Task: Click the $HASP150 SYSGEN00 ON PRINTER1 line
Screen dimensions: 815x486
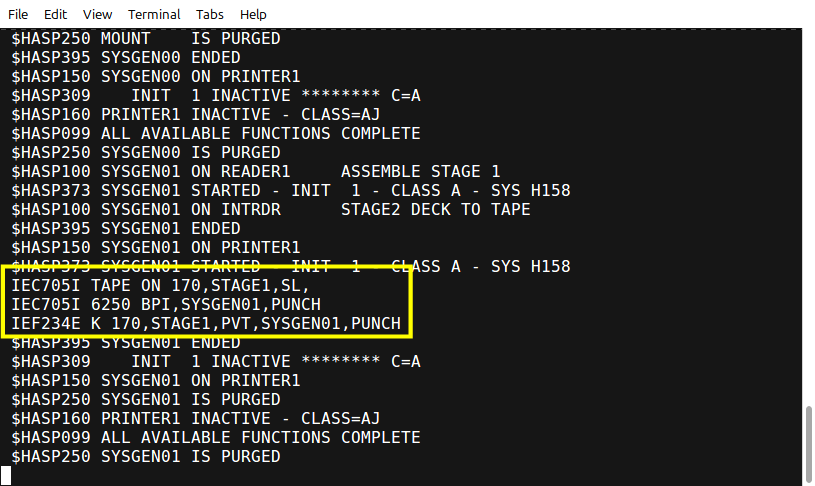Action: [x=155, y=76]
